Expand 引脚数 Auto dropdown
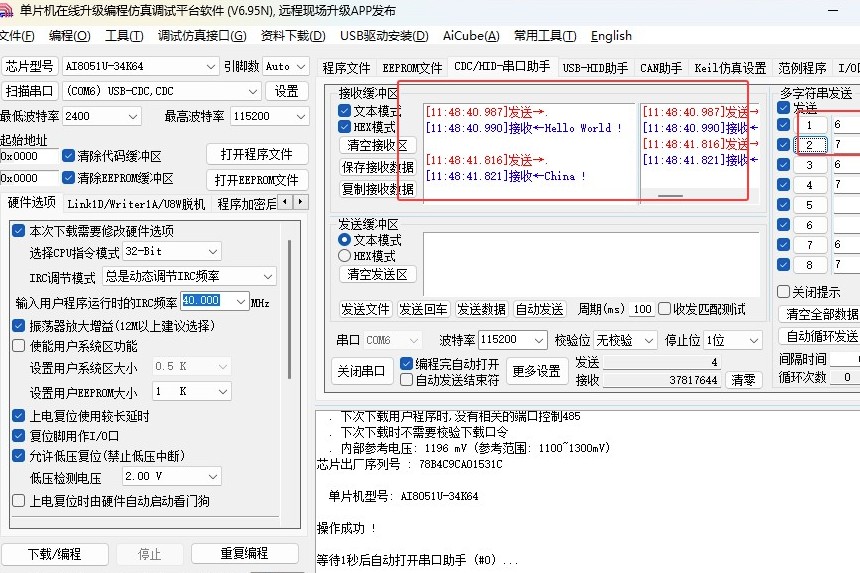The image size is (860, 573). tap(301, 67)
